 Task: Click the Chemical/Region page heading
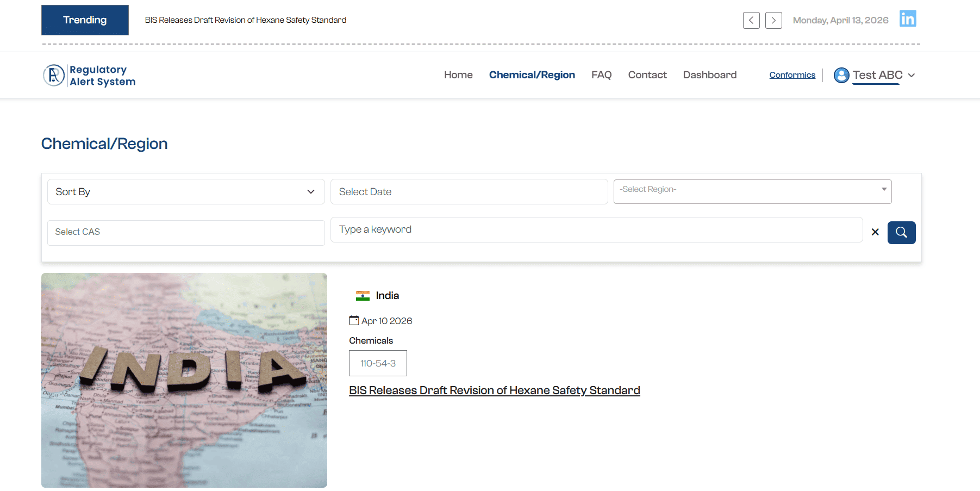(x=104, y=144)
